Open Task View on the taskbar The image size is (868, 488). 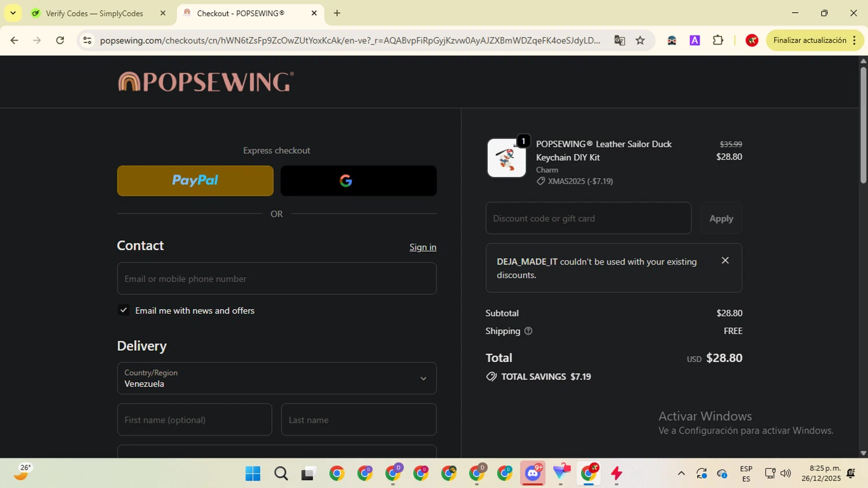tap(309, 474)
